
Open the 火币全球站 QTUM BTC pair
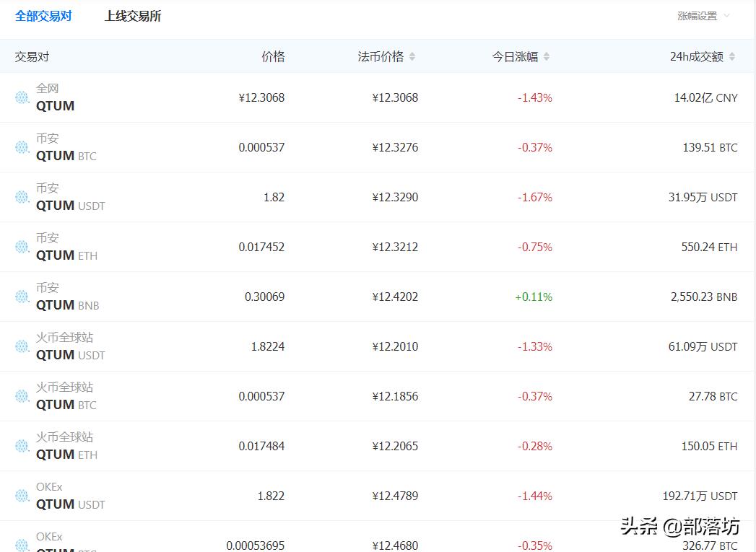tap(66, 396)
